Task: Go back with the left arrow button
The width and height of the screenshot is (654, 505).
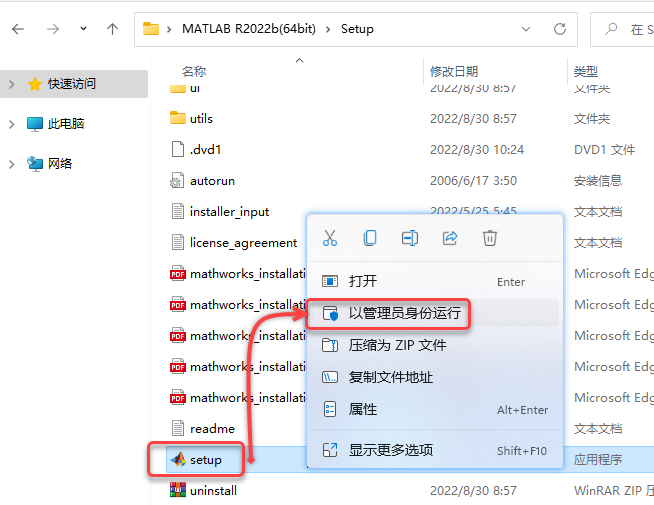Action: click(18, 29)
